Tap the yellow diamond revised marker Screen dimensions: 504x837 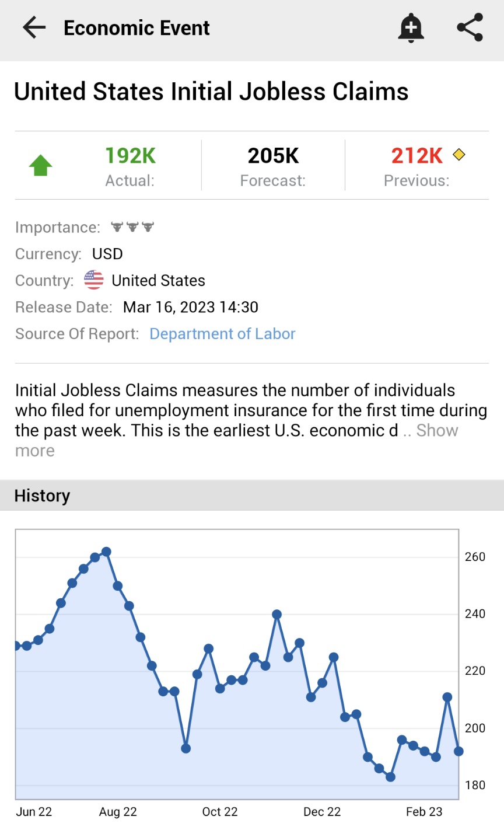459,155
